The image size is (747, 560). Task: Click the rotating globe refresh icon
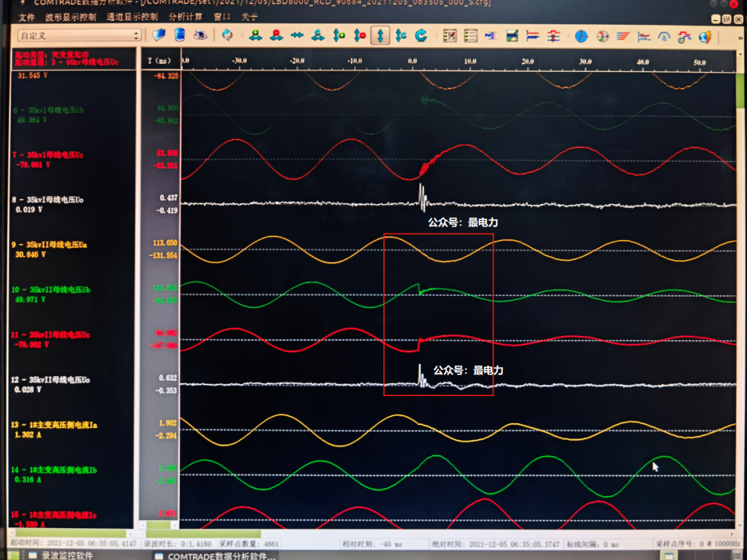tap(228, 35)
